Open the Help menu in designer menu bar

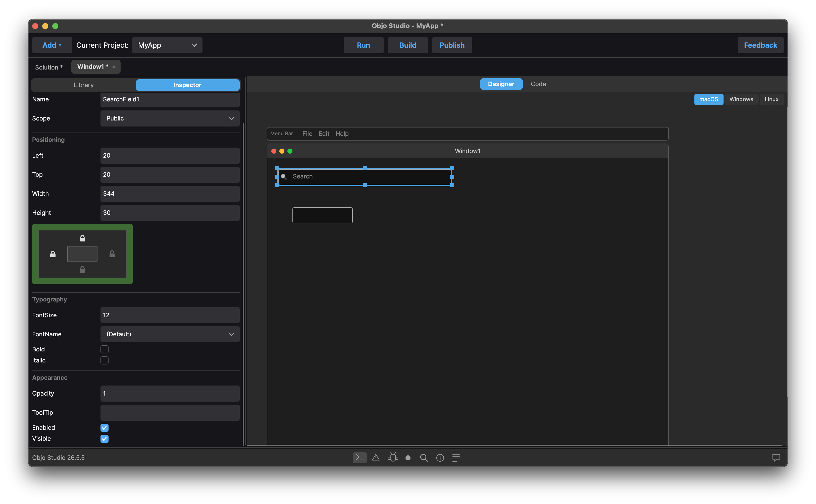342,134
